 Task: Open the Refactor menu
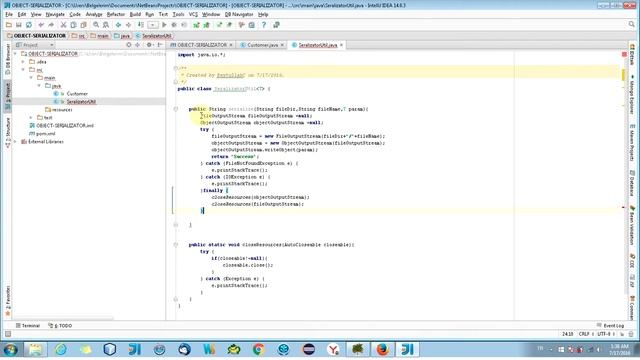tap(116, 14)
